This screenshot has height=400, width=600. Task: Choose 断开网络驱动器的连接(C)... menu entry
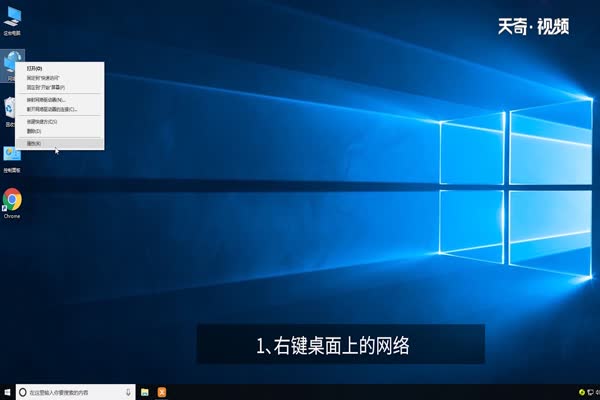pyautogui.click(x=59, y=109)
